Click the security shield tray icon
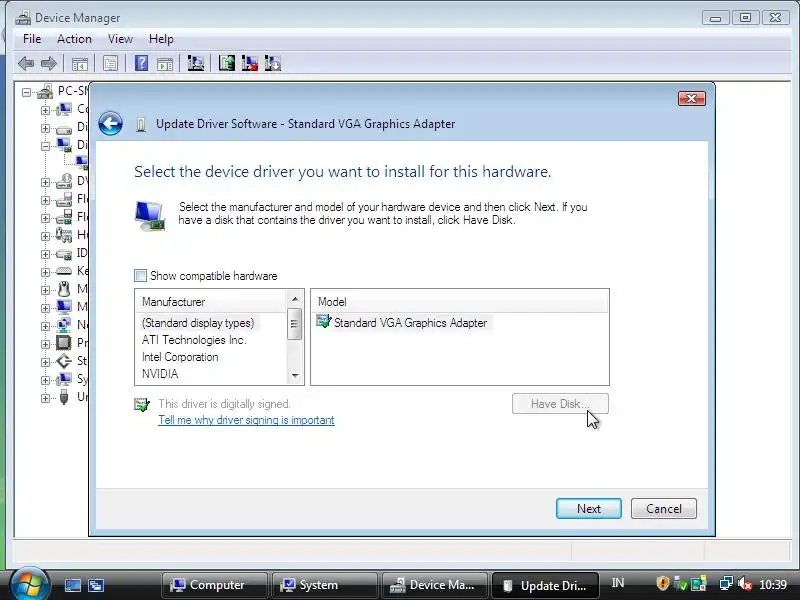 (x=662, y=584)
